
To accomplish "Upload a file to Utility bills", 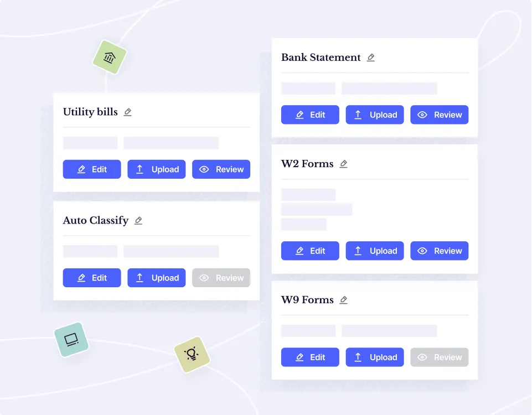I will point(157,169).
